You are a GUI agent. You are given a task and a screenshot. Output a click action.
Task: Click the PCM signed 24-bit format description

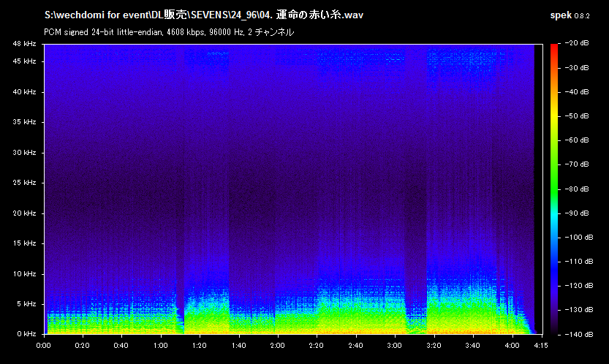[169, 32]
